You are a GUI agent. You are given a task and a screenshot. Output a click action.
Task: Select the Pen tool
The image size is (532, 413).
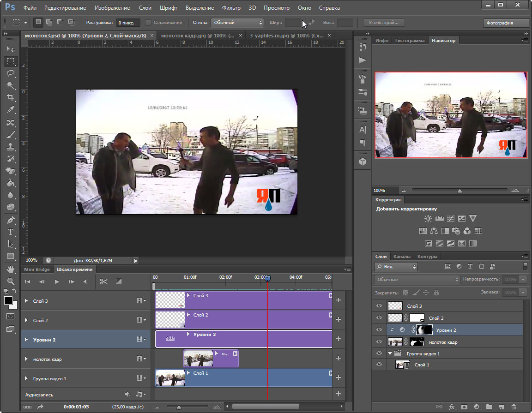click(x=11, y=220)
